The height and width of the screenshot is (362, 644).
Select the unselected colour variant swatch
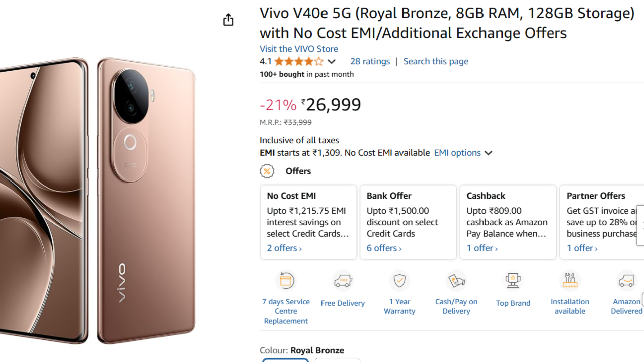[x=336, y=360]
